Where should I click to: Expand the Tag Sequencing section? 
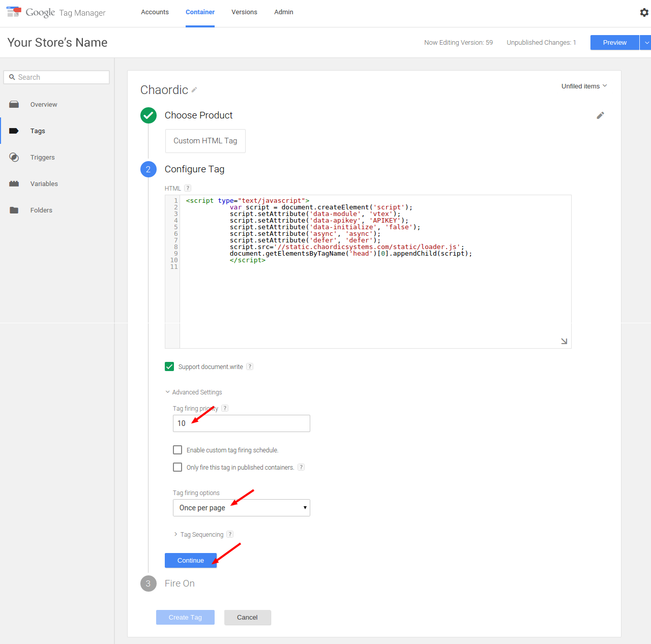coord(199,535)
